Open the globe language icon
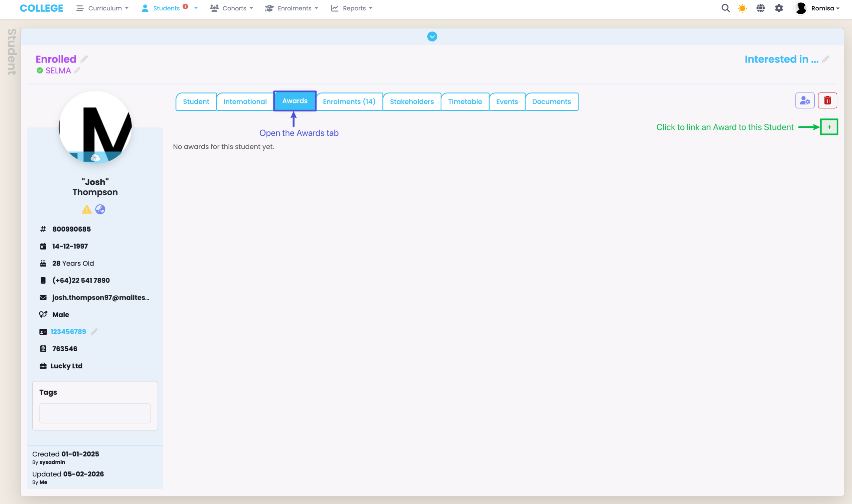 pos(760,8)
